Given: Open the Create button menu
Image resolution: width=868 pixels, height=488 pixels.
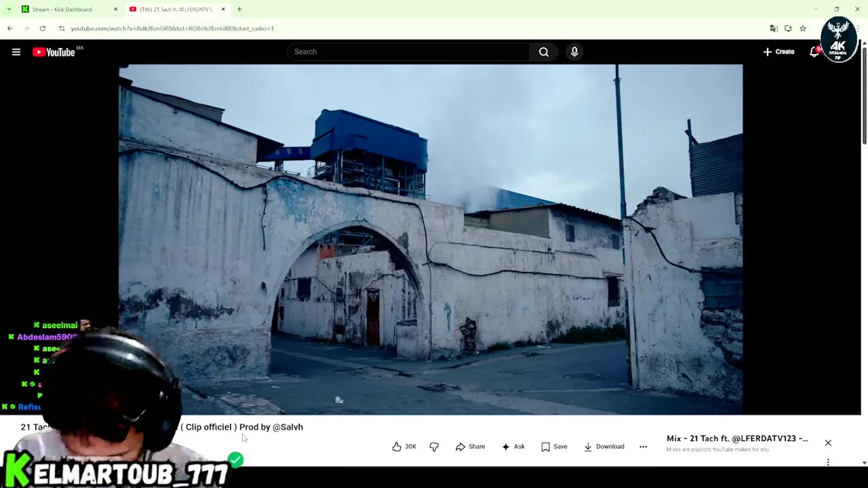Looking at the screenshot, I should [778, 52].
